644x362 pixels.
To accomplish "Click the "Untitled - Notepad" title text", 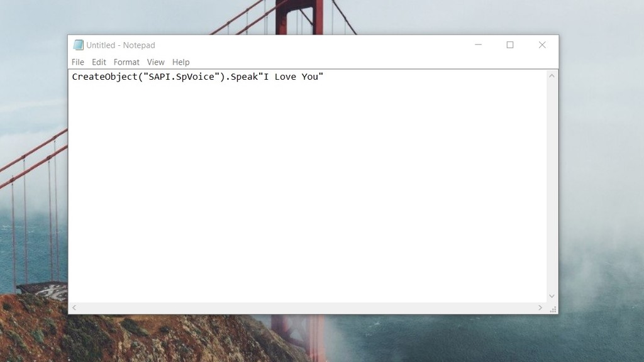I will 121,45.
